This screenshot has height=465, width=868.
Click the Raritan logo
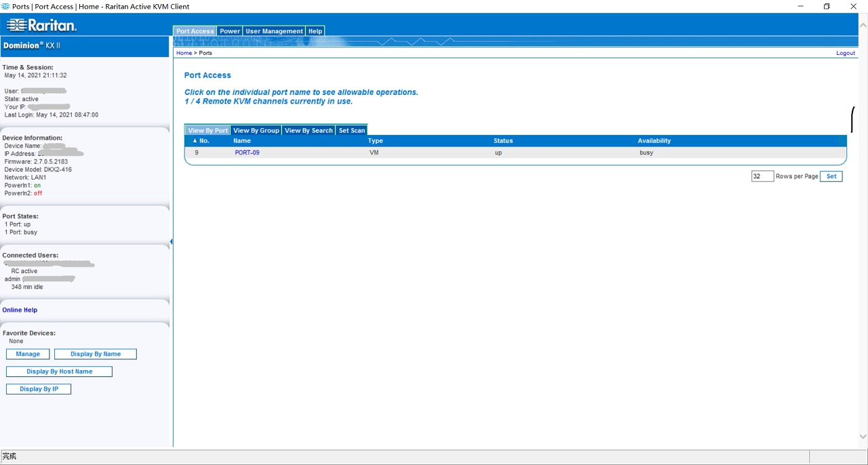tap(41, 26)
